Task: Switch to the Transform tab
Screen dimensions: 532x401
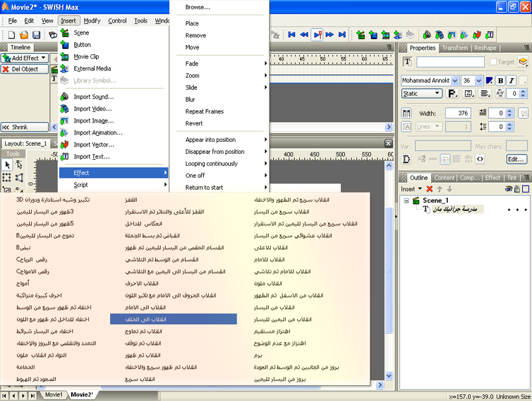Action: (x=455, y=48)
